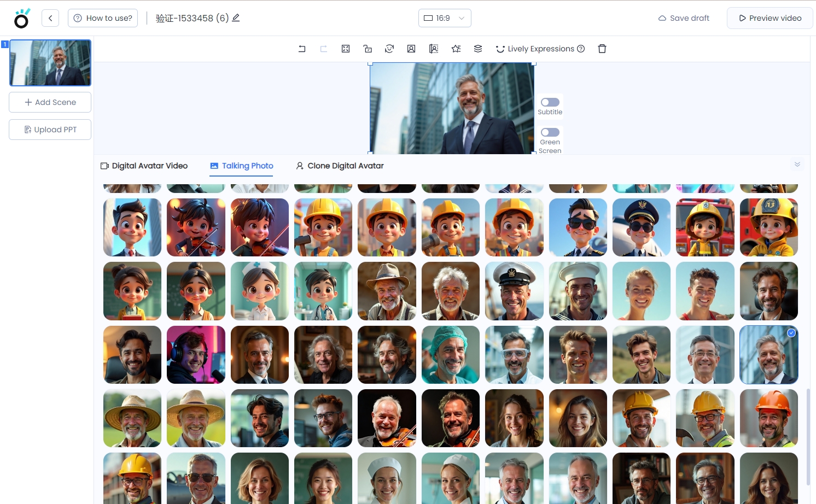Click the Lively Expressions help icon
The height and width of the screenshot is (504, 816).
pos(581,49)
